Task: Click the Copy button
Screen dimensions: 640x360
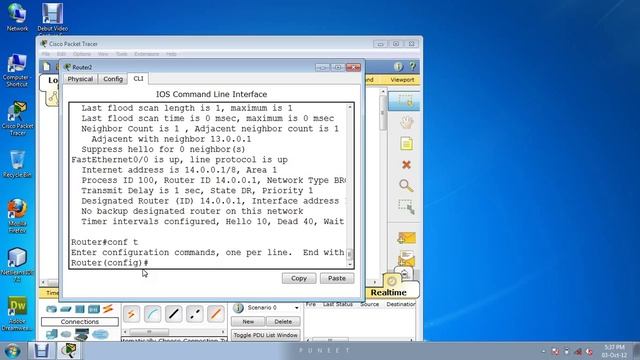Action: (299, 278)
